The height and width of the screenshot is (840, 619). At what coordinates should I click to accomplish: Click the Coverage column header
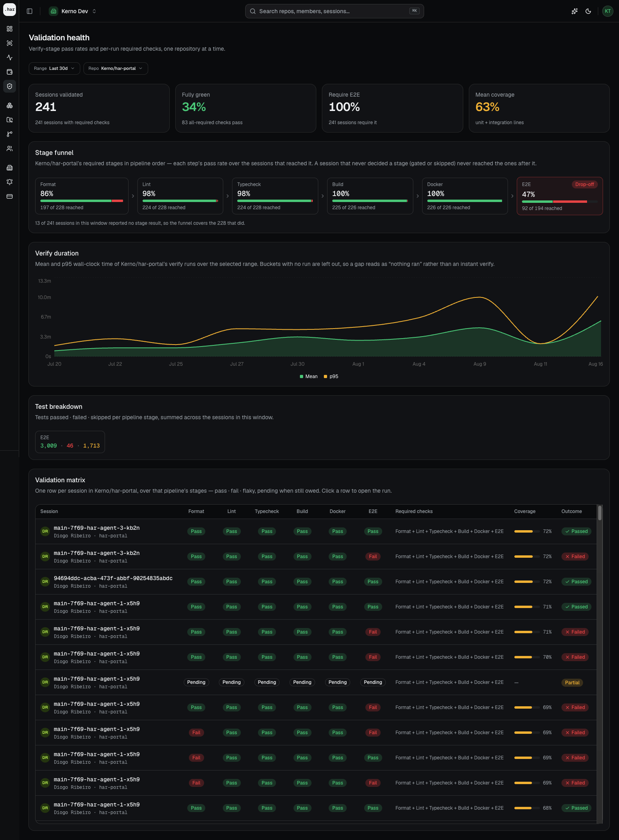pyautogui.click(x=525, y=511)
